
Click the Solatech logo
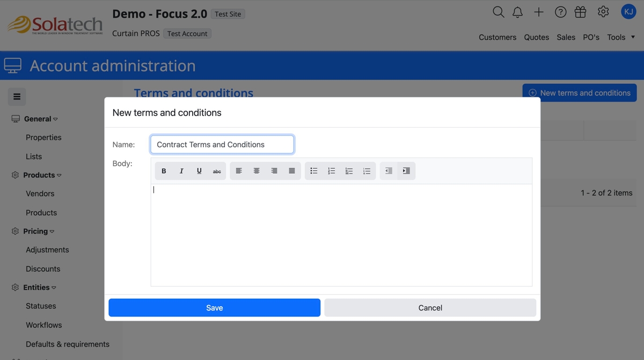click(55, 25)
